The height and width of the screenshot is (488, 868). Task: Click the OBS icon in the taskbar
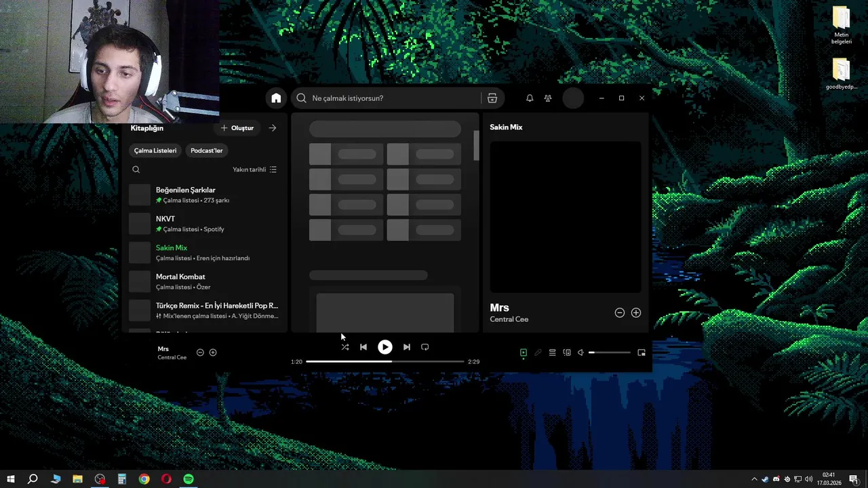pyautogui.click(x=100, y=479)
